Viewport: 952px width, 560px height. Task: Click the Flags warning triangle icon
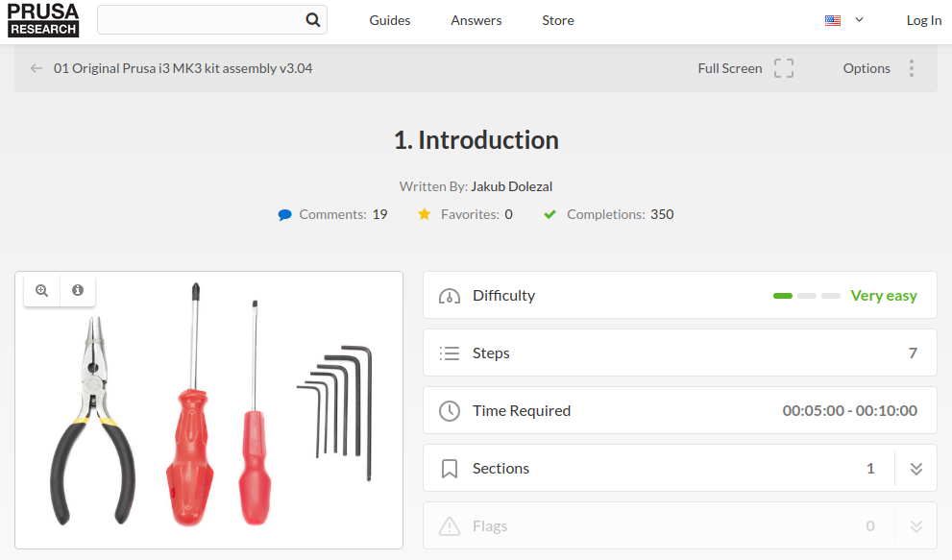450,526
